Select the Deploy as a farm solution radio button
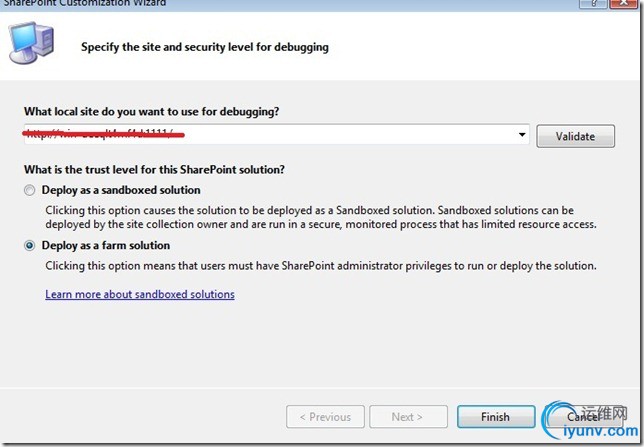This screenshot has width=644, height=447. (32, 245)
